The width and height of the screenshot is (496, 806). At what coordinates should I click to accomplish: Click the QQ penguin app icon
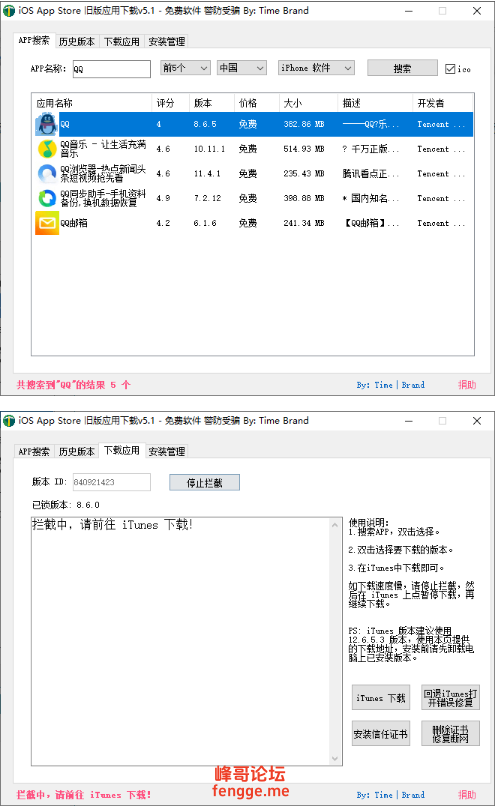pyautogui.click(x=47, y=124)
